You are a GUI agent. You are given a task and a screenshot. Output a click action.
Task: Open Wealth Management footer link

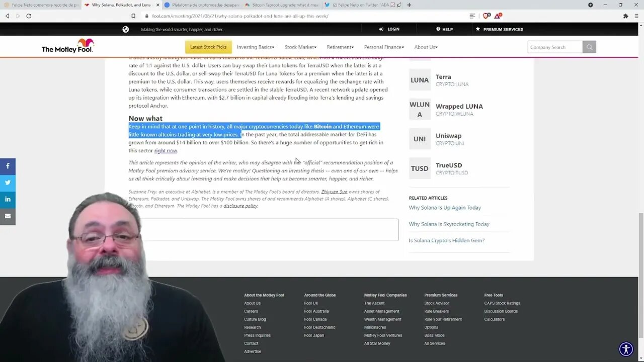pos(383,319)
